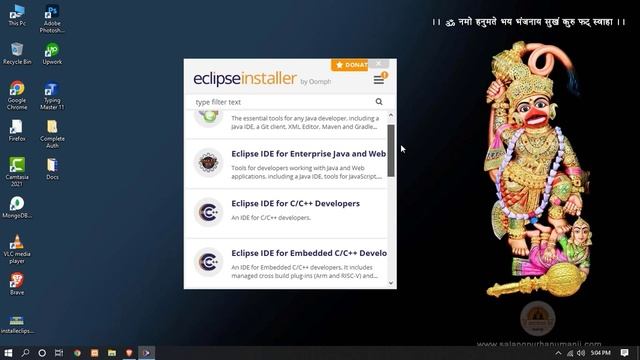Viewport: 640px width, 360px height.
Task: Open the volume control in system tray
Action: coord(581,353)
